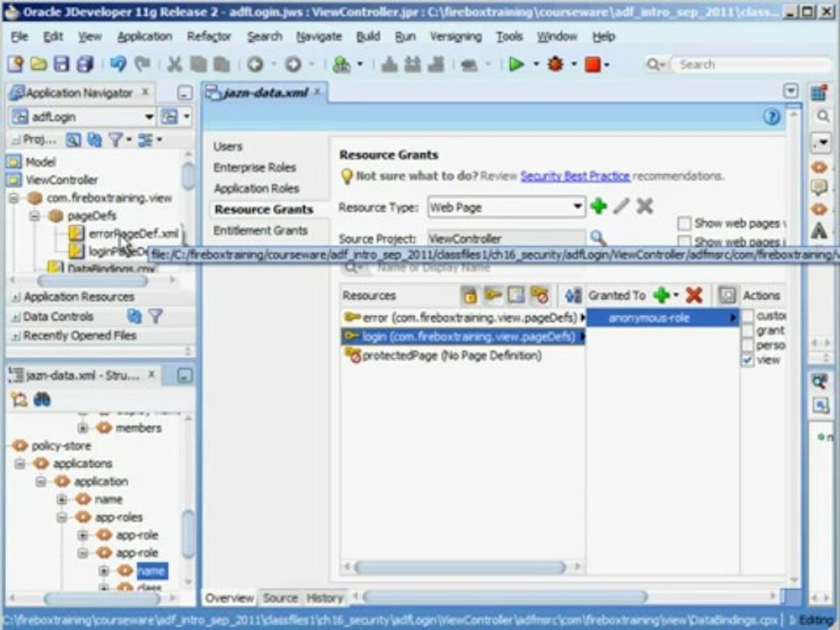Viewport: 840px width, 630px height.
Task: Click the toolbar Search input field
Action: (750, 65)
